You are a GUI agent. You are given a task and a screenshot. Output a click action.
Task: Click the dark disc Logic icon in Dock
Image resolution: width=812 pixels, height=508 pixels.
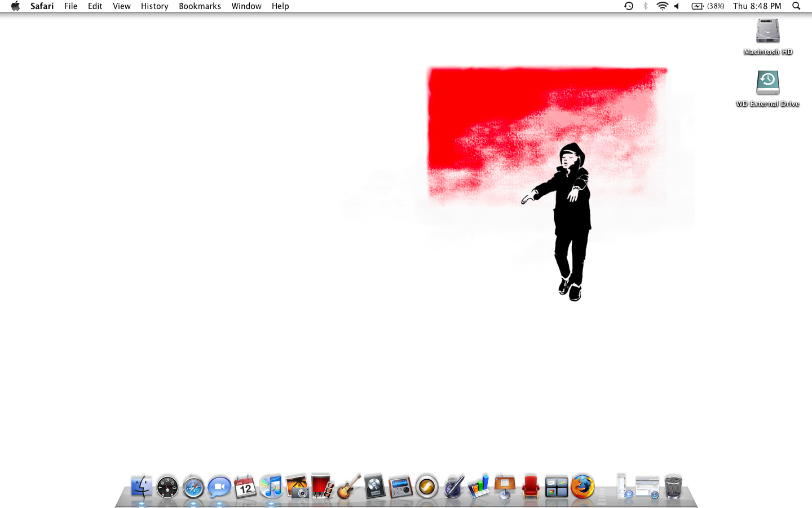(374, 487)
